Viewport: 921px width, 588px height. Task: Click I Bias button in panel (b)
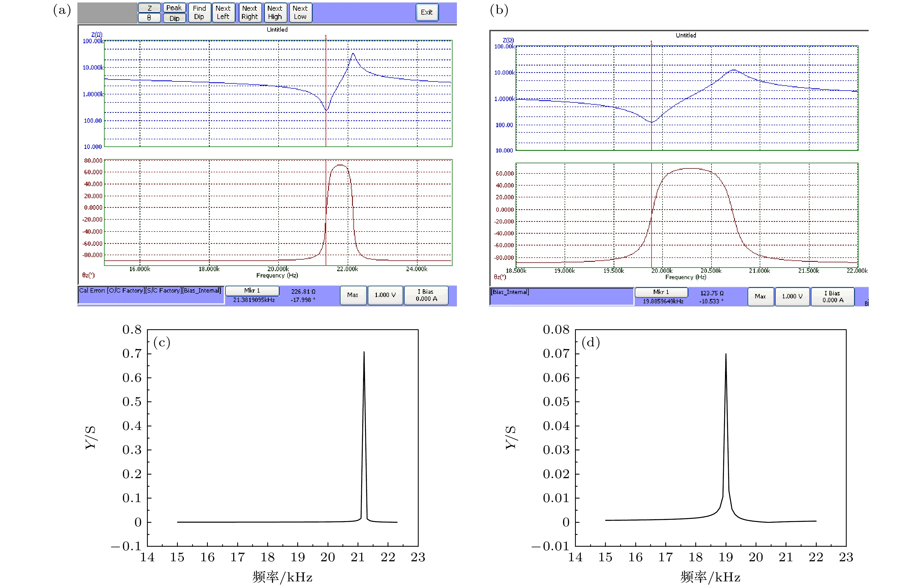pyautogui.click(x=833, y=296)
